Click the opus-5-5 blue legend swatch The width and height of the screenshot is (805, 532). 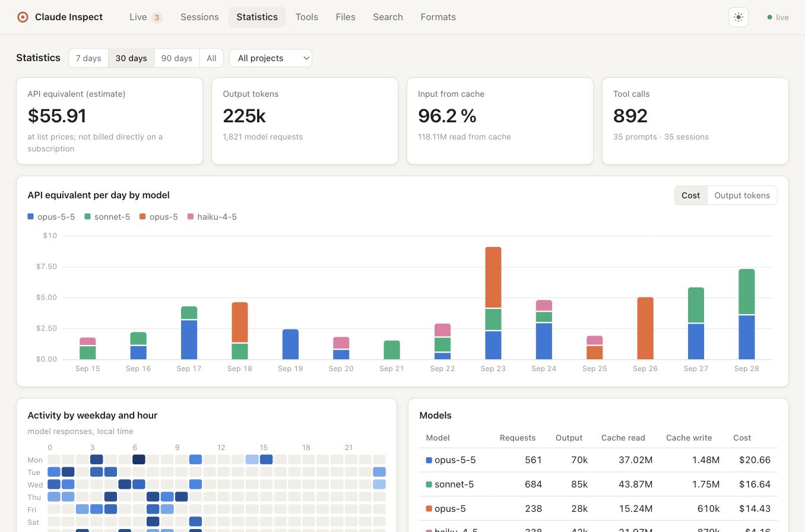tap(30, 217)
